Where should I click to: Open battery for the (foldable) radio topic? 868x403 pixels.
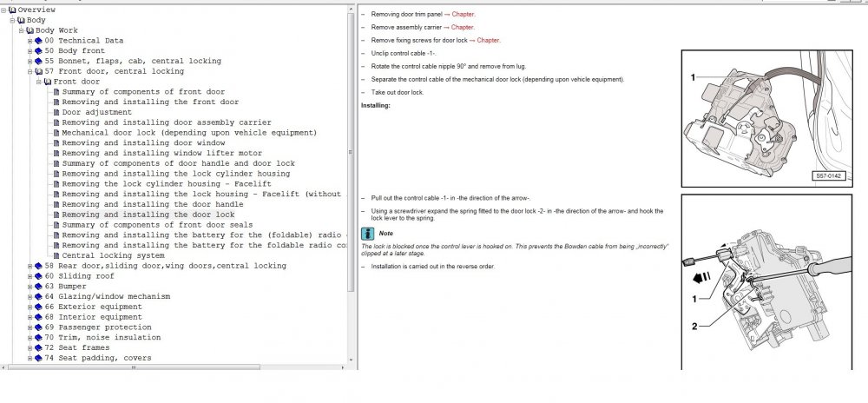pos(204,235)
